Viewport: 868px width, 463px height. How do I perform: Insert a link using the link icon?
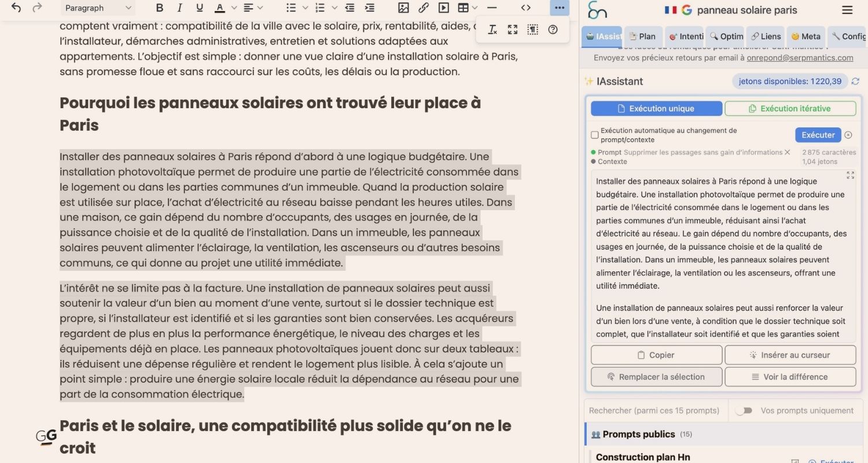coord(423,8)
